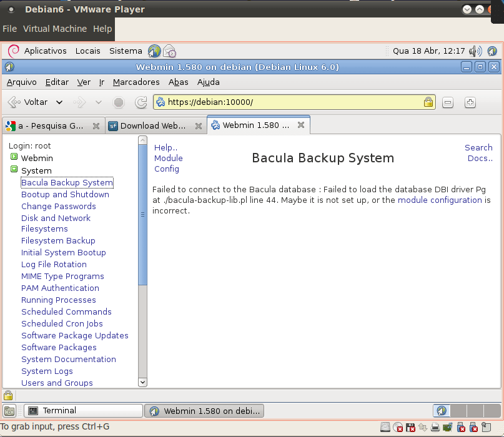Open the Marcadores menu

tap(136, 82)
